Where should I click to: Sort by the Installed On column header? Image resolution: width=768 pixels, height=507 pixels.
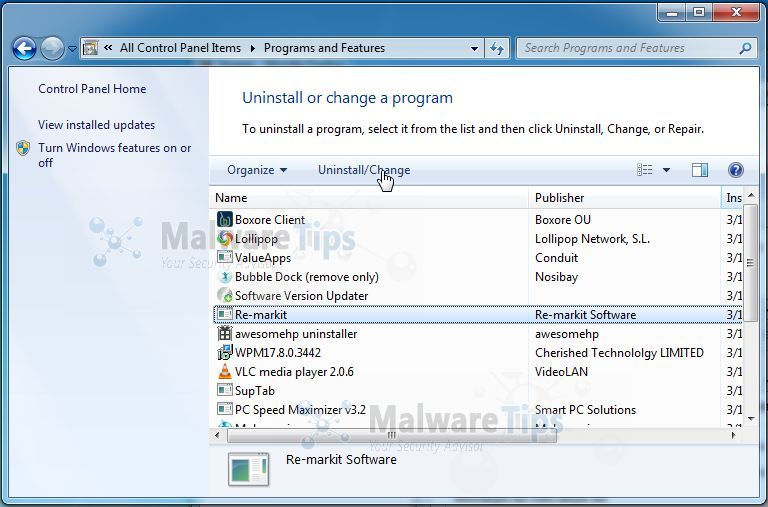click(732, 198)
